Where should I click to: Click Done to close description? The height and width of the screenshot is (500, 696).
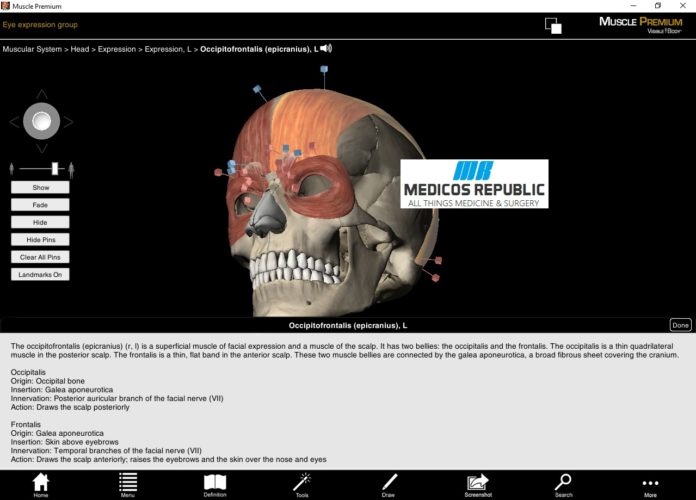680,325
